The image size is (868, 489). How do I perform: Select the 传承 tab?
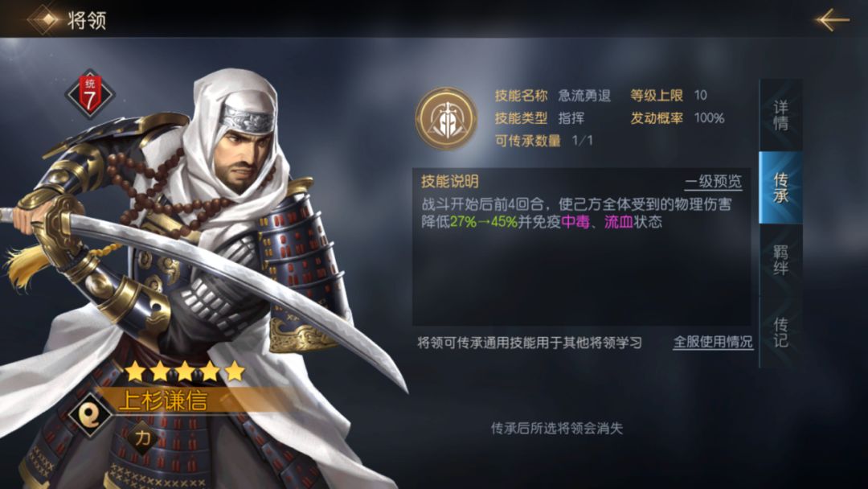point(780,187)
